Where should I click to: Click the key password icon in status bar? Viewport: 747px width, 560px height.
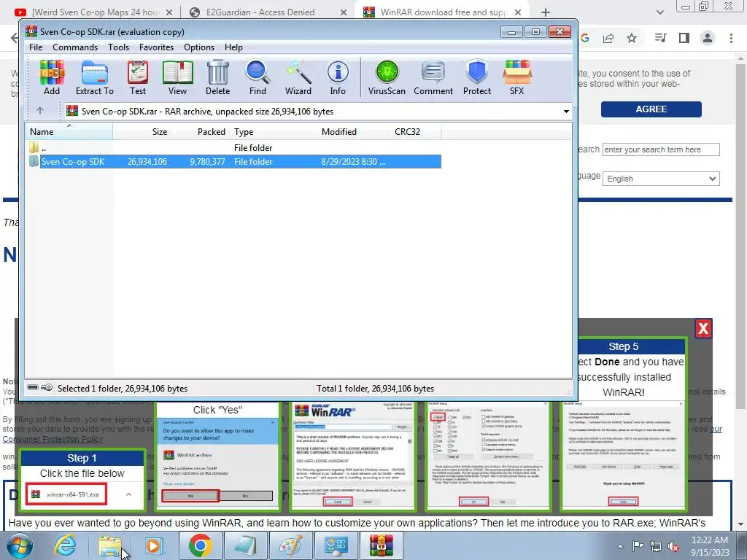point(47,388)
